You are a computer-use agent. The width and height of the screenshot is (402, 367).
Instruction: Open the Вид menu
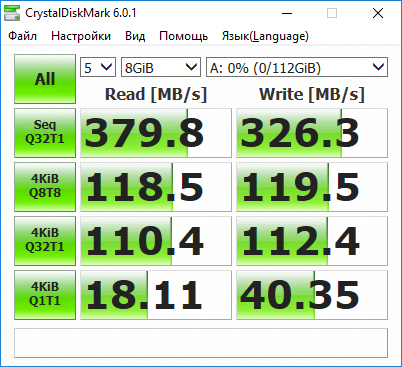point(135,36)
